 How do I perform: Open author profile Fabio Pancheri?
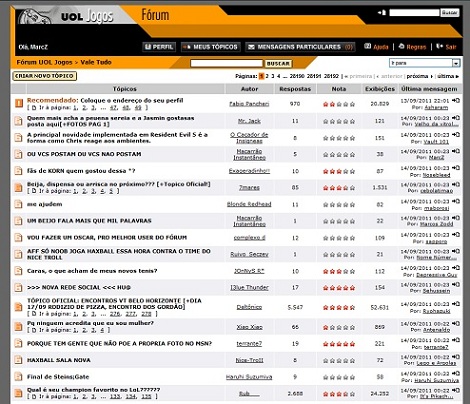click(249, 104)
